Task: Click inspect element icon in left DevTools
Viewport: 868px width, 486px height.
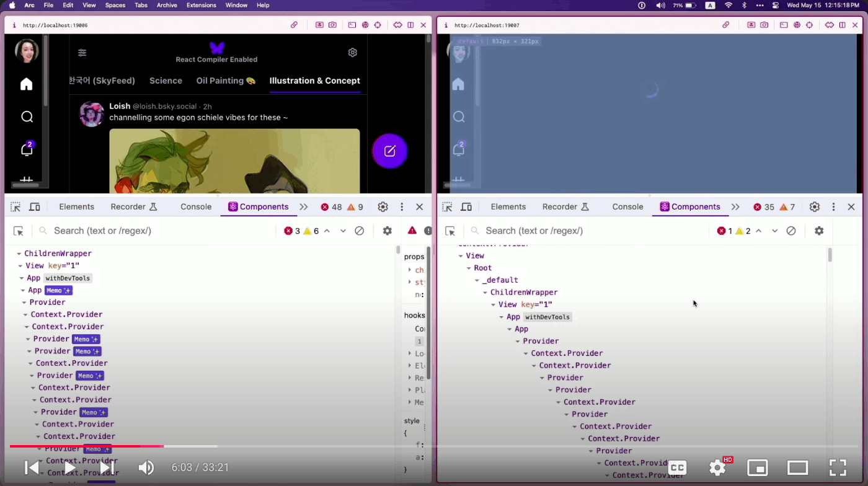Action: point(15,207)
